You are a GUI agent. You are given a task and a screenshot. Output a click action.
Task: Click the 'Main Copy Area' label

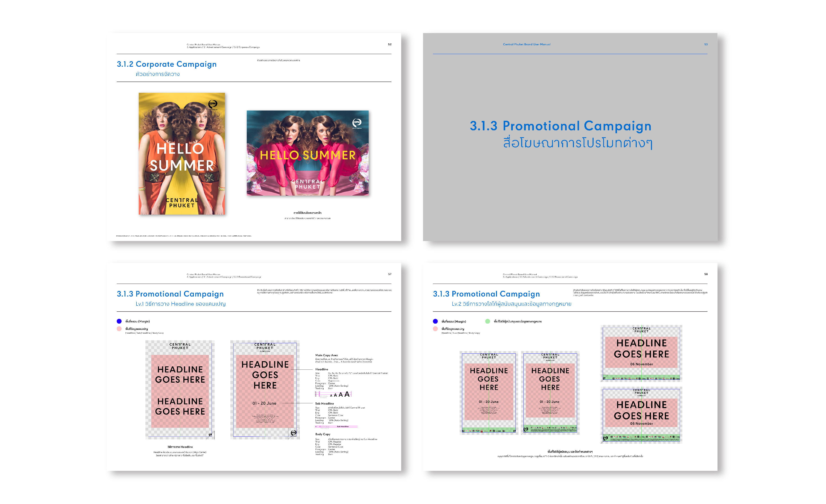tap(327, 355)
